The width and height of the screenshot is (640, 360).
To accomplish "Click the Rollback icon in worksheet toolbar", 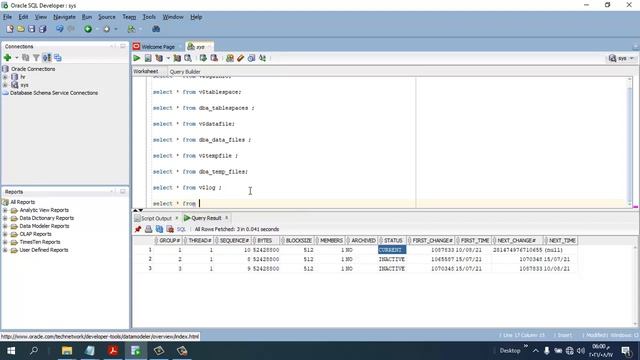I will coord(214,58).
